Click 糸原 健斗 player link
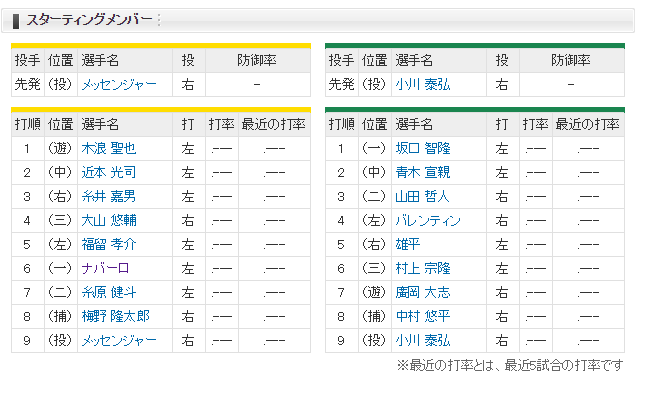The height and width of the screenshot is (394, 646). point(109,292)
